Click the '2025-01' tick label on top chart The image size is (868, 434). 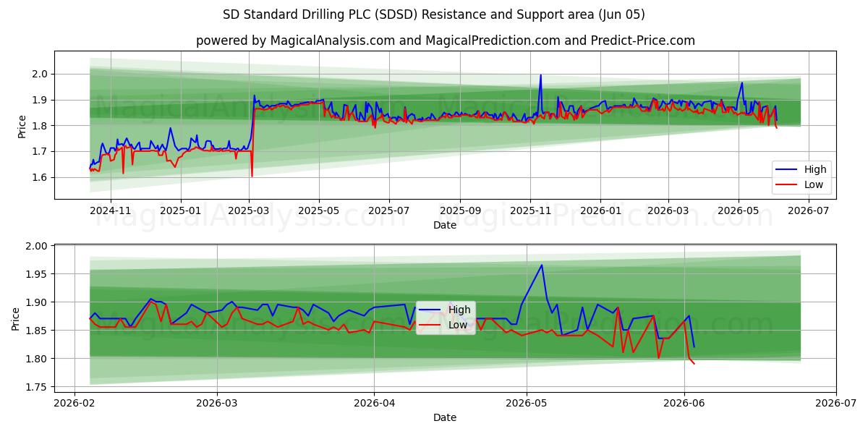pyautogui.click(x=181, y=210)
